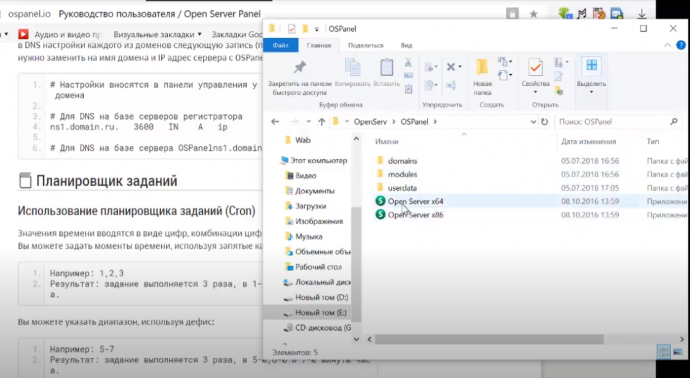Click the Выделить selection grid icon
690x378 pixels.
point(591,66)
